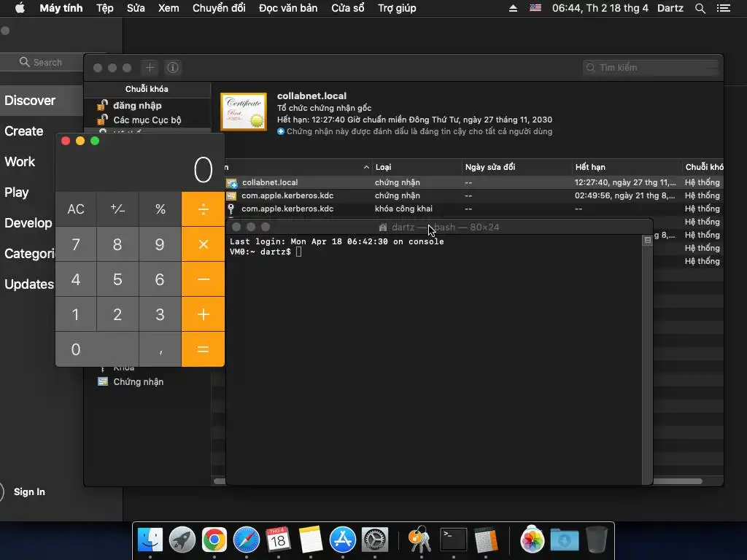
Task: Launch Google Chrome from the Dock
Action: click(214, 540)
